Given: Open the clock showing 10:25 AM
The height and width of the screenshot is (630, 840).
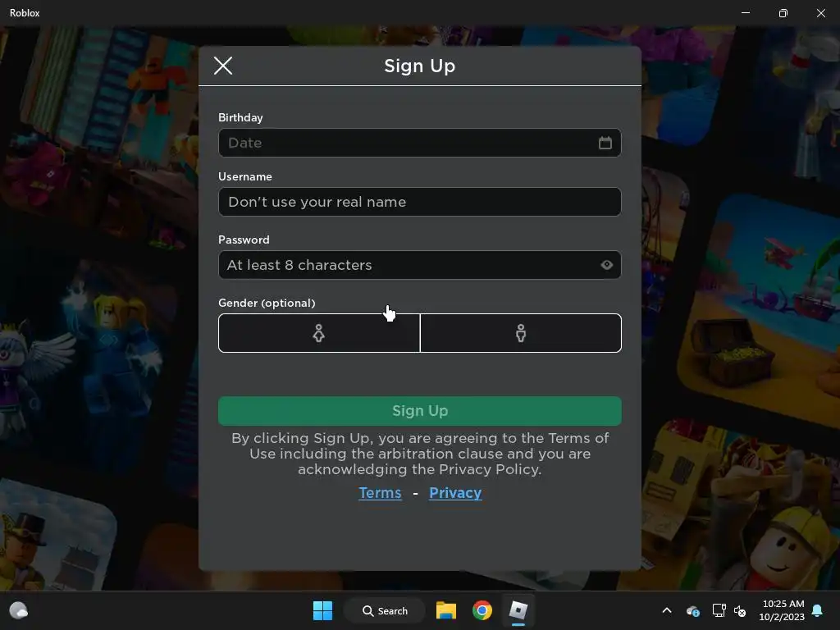Looking at the screenshot, I should click(782, 610).
